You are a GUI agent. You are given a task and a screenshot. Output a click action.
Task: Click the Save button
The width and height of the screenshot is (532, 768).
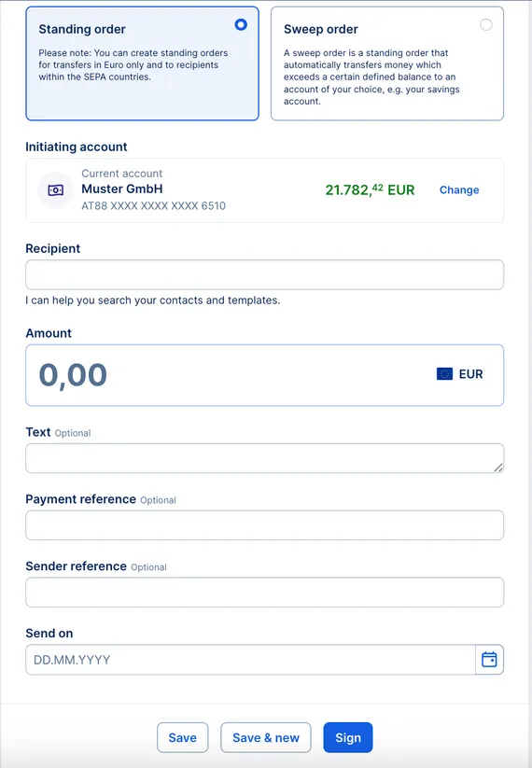coord(183,737)
